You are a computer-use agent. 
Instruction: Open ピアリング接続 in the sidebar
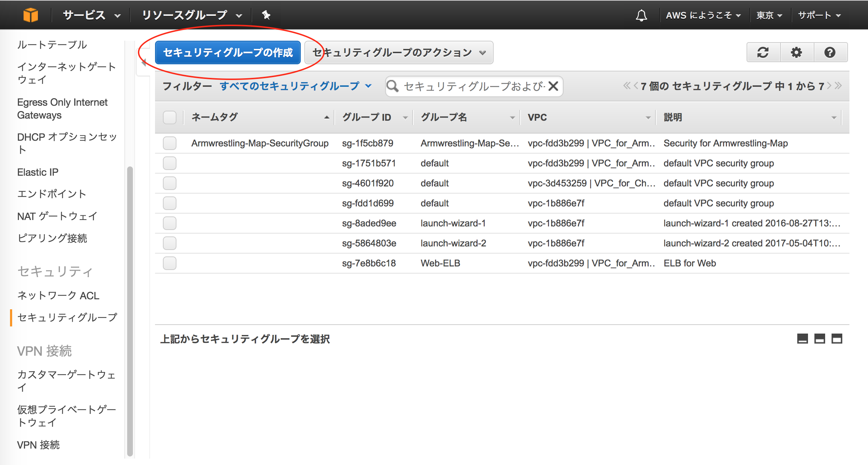tap(52, 238)
